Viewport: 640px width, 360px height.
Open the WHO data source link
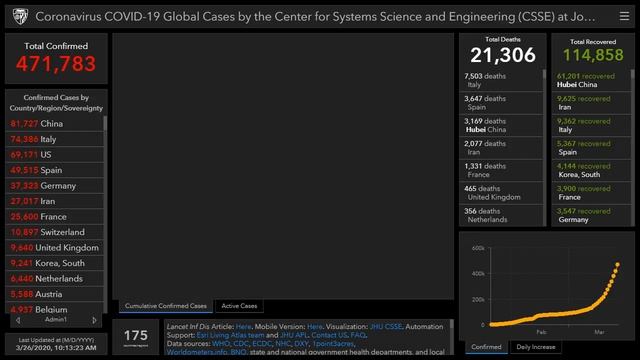(221, 344)
